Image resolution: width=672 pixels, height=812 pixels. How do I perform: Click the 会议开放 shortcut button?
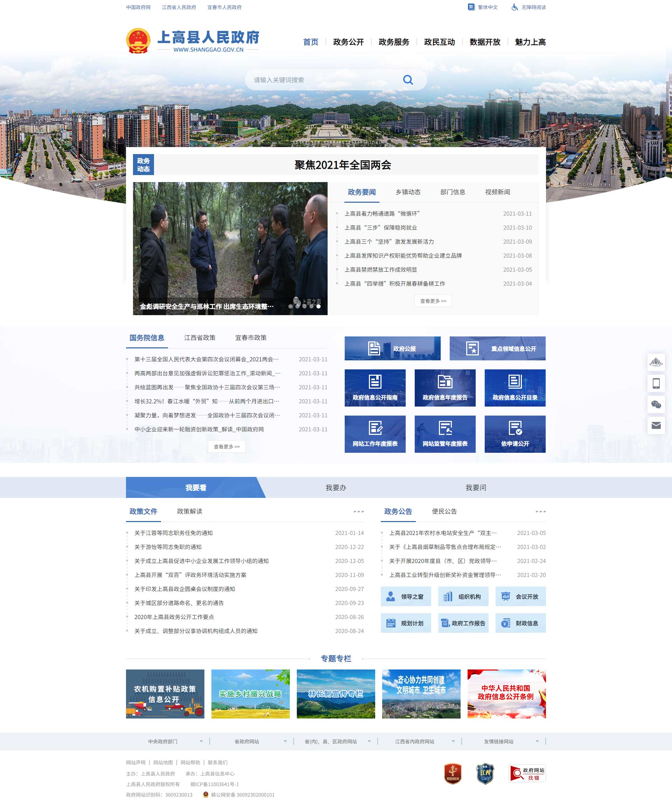(520, 596)
